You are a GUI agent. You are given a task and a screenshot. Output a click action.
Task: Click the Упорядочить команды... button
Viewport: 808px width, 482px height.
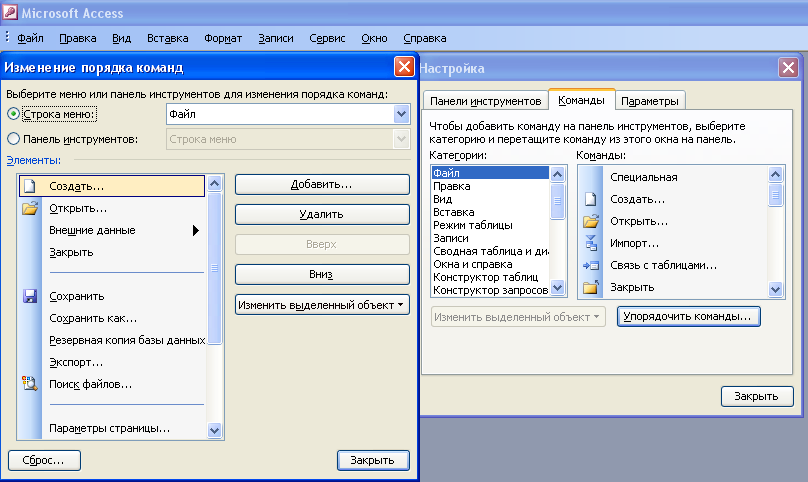tap(688, 316)
